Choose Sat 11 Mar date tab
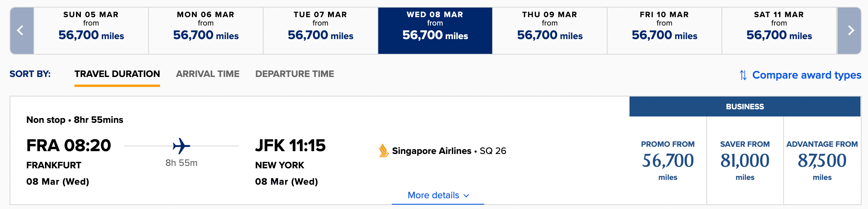 point(779,30)
